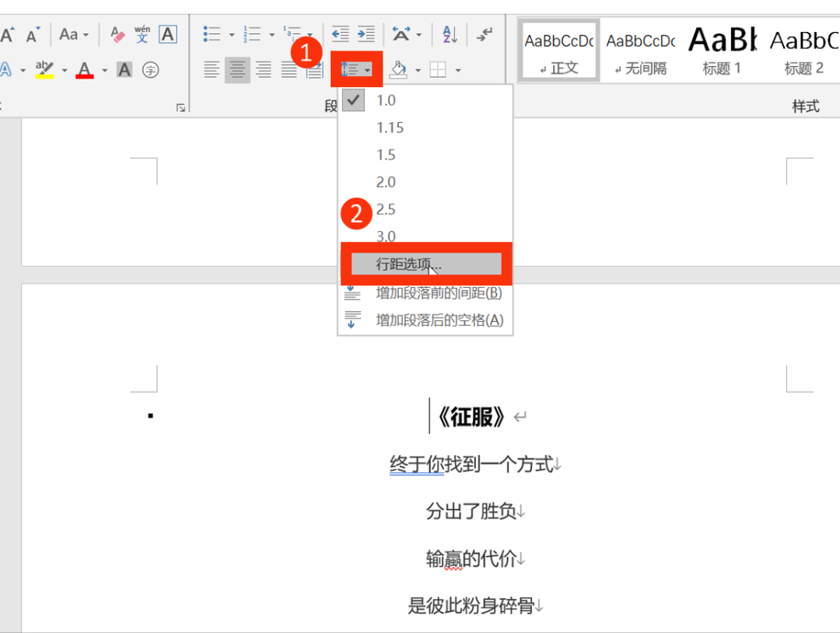This screenshot has height=633, width=840.
Task: Select the 无间隔 style
Action: pos(641,52)
